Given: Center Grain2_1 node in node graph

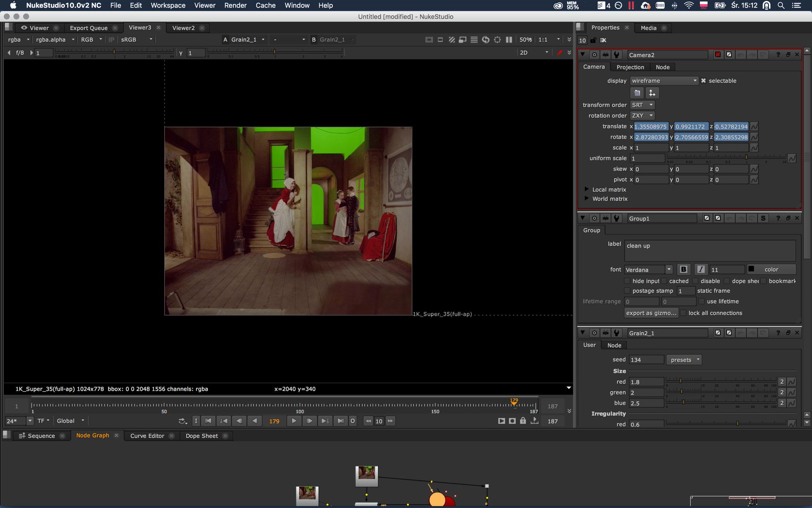Looking at the screenshot, I should 594,333.
